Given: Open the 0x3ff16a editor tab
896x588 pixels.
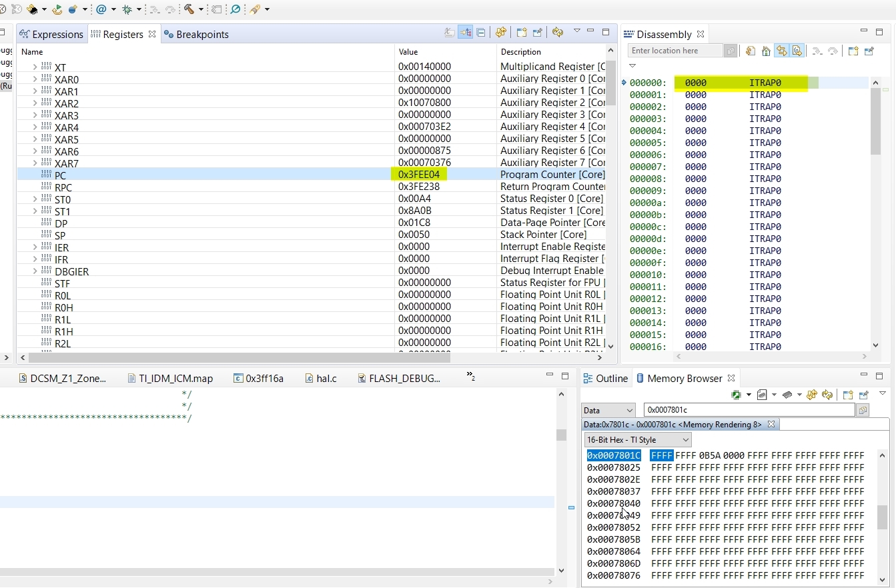Looking at the screenshot, I should 258,378.
